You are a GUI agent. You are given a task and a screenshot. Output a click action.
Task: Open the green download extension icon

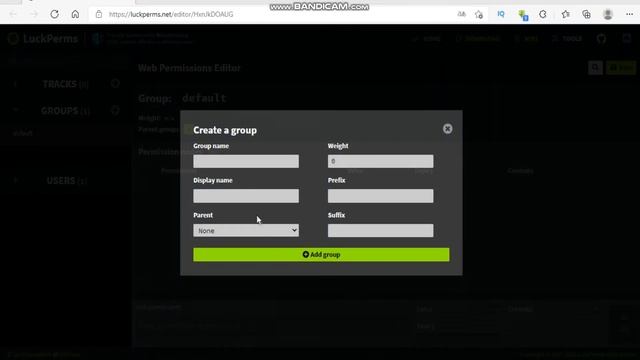click(x=523, y=15)
